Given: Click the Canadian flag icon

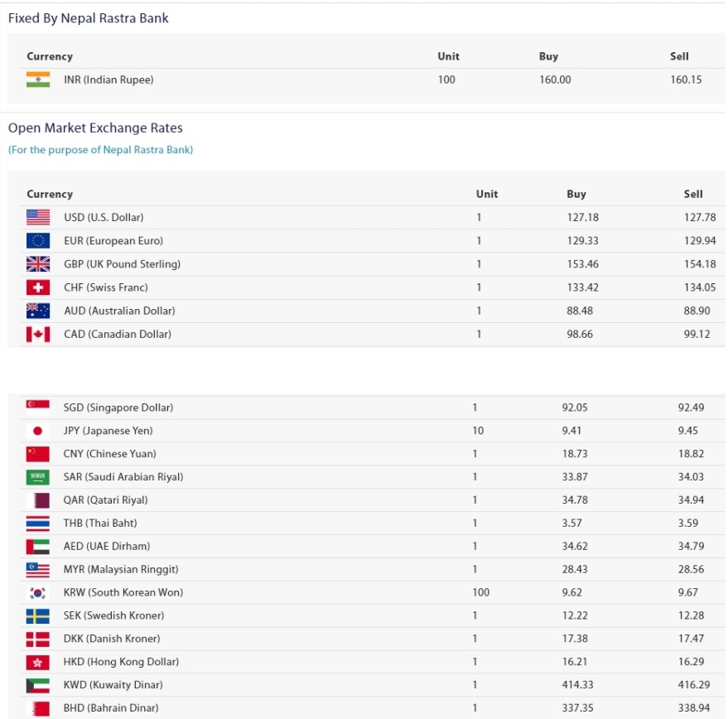Looking at the screenshot, I should [38, 334].
